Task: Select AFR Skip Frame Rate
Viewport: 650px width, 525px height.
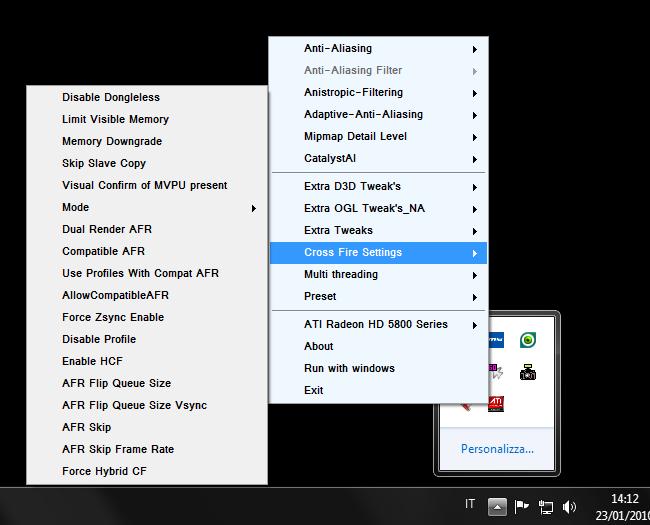Action: pos(147,449)
